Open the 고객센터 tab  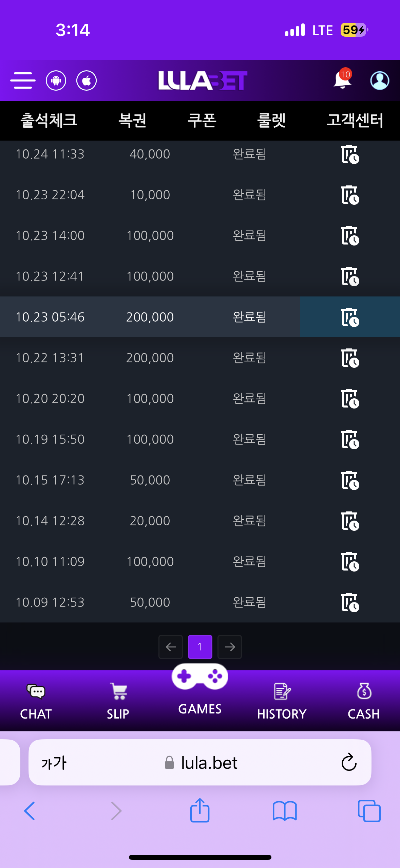[x=355, y=120]
